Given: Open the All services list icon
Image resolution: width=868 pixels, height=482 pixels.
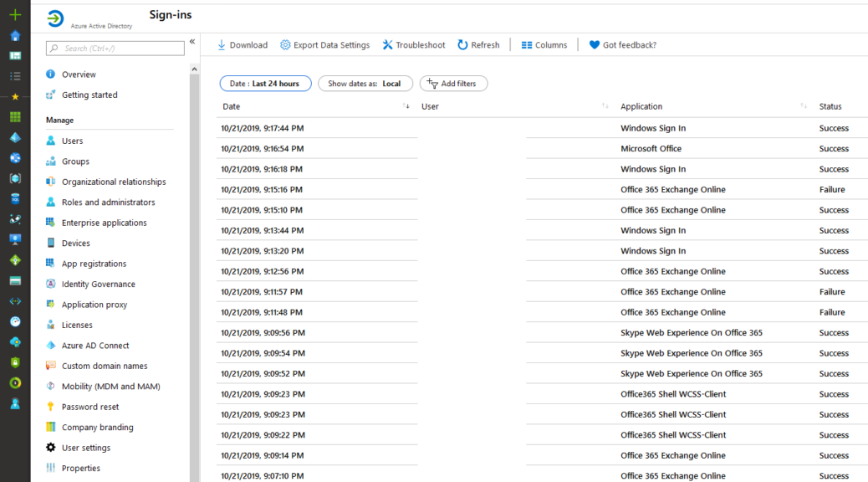Looking at the screenshot, I should coord(15,76).
